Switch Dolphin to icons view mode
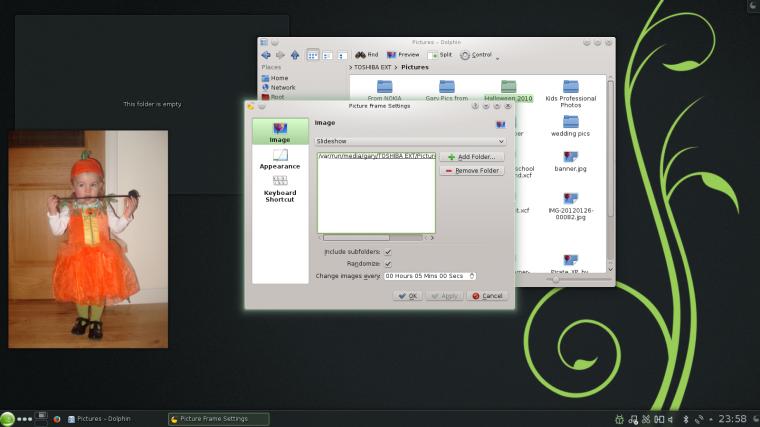This screenshot has height=427, width=760. (x=313, y=55)
